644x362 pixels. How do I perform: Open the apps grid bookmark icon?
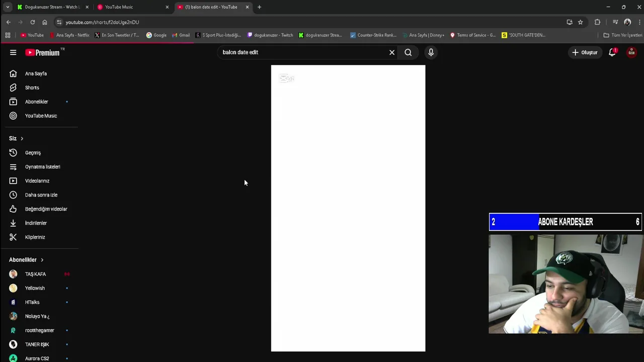pyautogui.click(x=8, y=35)
